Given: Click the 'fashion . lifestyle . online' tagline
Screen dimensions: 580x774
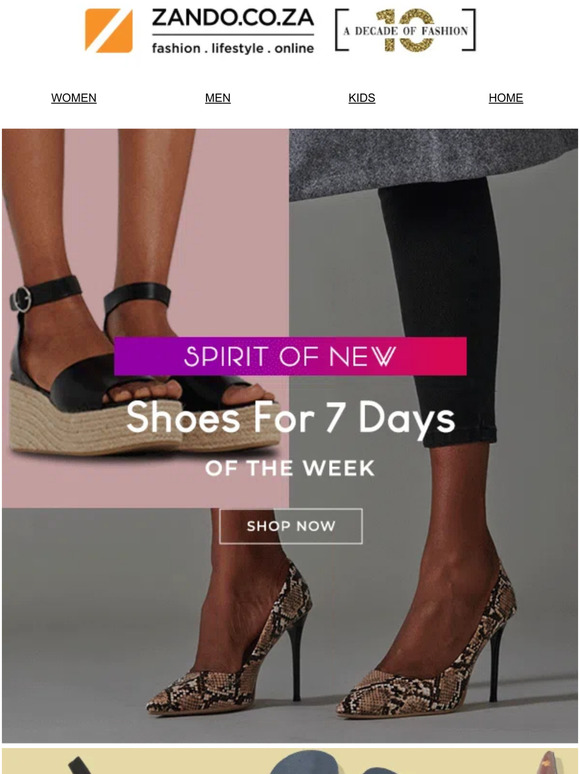Looking at the screenshot, I should [x=232, y=48].
